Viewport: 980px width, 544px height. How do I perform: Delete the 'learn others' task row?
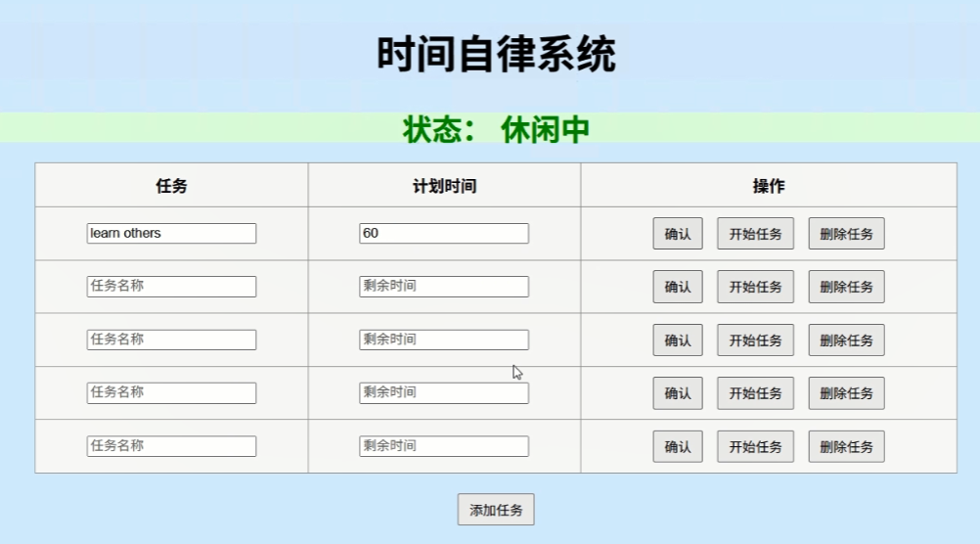point(846,234)
